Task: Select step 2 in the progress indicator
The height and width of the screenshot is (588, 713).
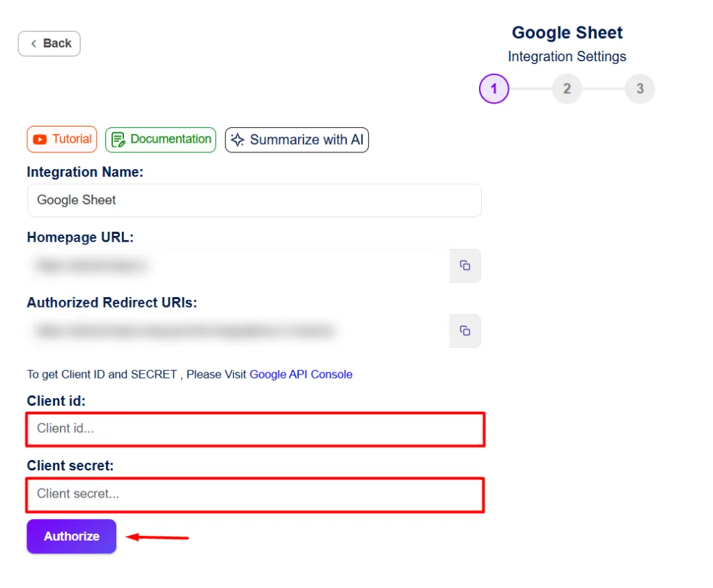Action: [x=567, y=88]
